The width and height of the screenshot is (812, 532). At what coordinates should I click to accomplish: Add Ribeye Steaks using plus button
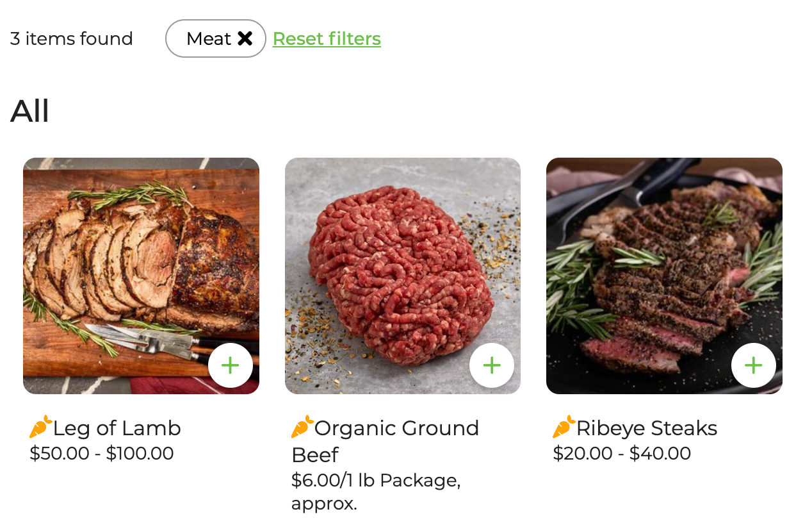[753, 365]
